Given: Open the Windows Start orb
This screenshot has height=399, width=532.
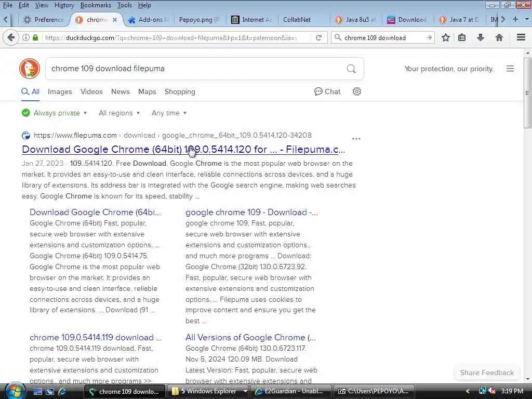Looking at the screenshot, I should pos(15,391).
